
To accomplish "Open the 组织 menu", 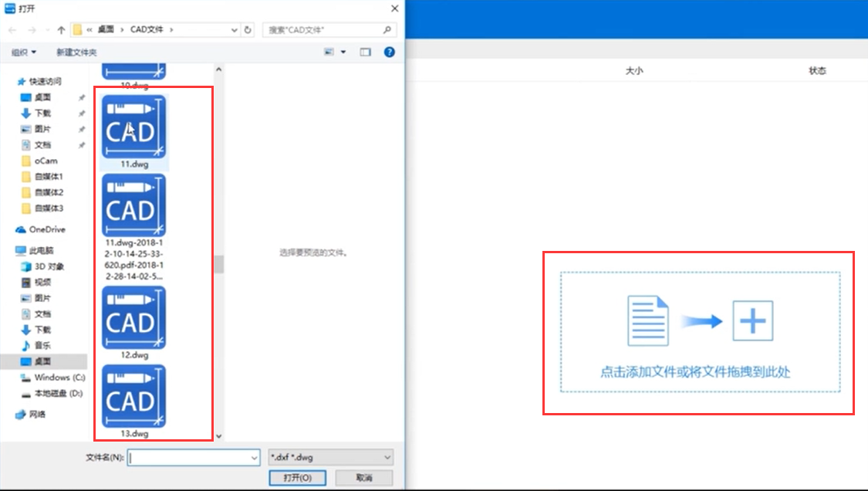I will (24, 52).
